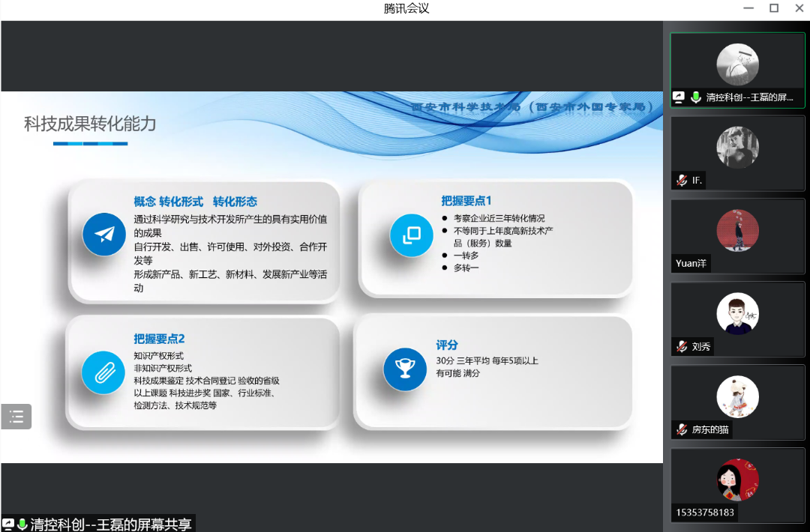Select participant 15353758183's video tile
The image size is (810, 532).
point(737,484)
